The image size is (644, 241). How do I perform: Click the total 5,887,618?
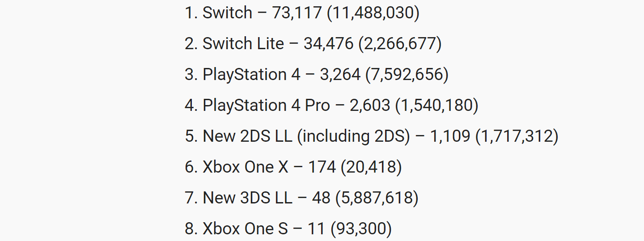(377, 198)
